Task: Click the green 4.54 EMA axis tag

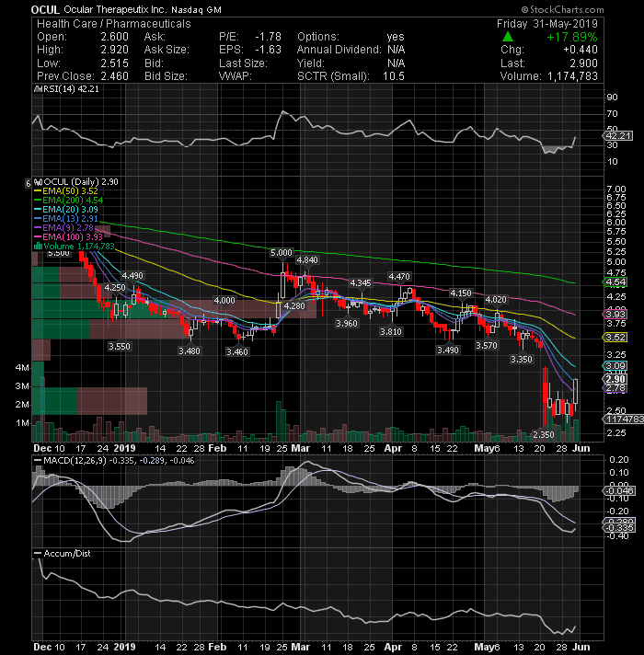Action: coord(615,282)
